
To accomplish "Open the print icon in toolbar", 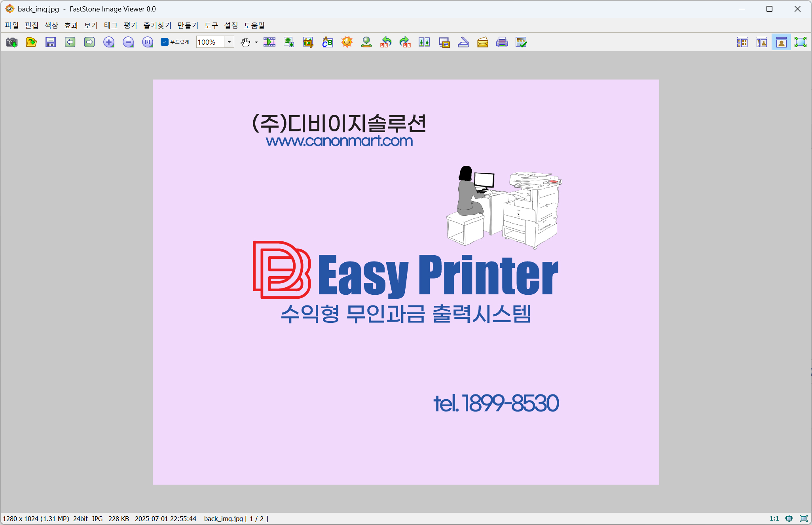I will tap(502, 42).
